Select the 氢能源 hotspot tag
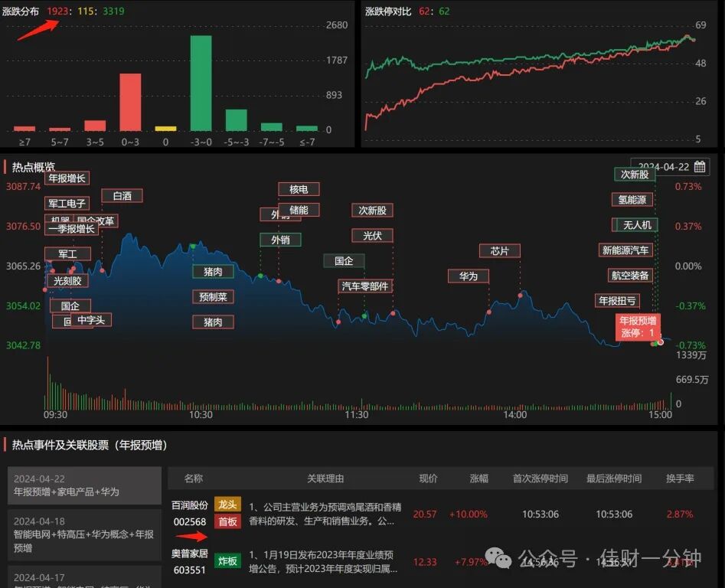Viewport: 725px width, 588px height. [x=632, y=200]
